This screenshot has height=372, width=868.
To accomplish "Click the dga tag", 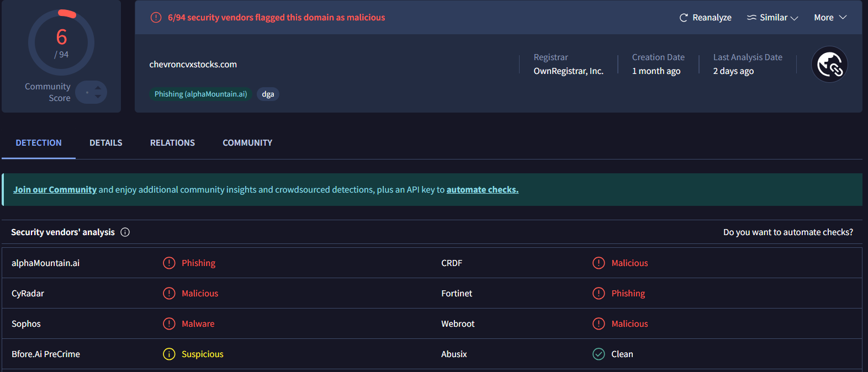I will (268, 94).
